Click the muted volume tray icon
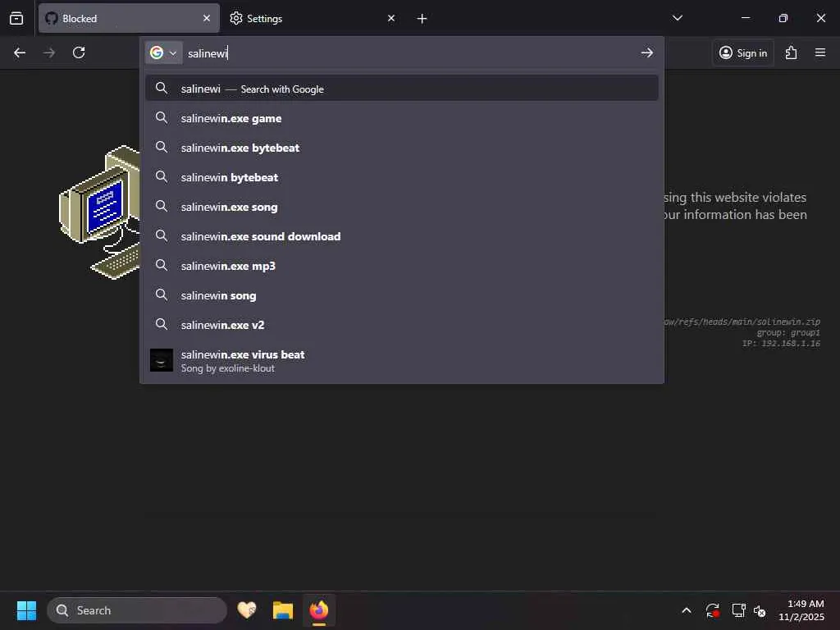Image resolution: width=840 pixels, height=630 pixels. [760, 610]
